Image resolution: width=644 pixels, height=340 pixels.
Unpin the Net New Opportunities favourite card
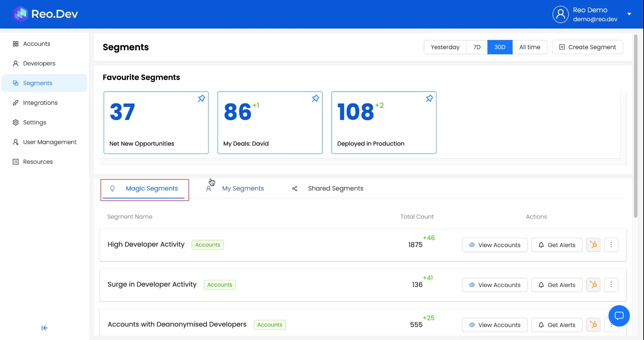point(201,99)
